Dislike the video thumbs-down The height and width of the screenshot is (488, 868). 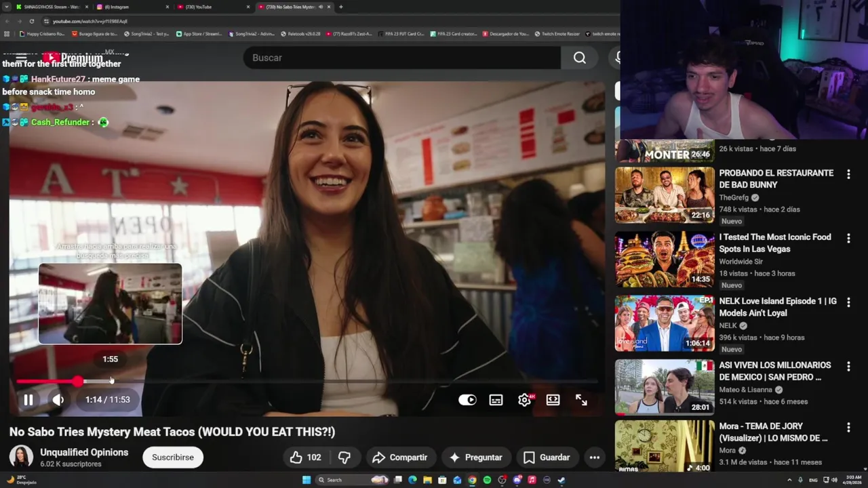pos(344,457)
